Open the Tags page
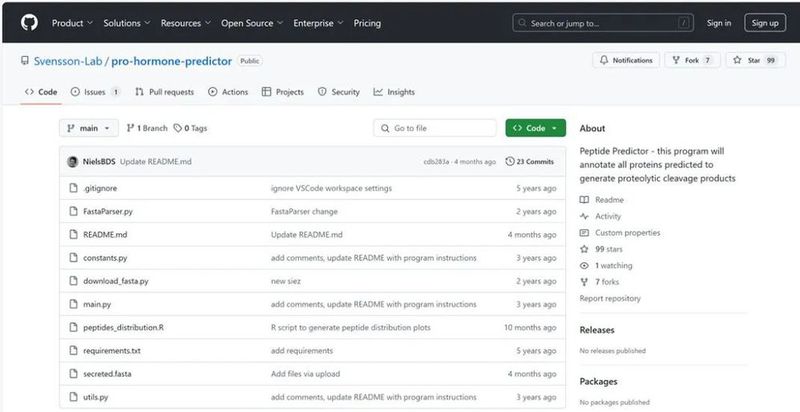Image resolution: width=800 pixels, height=412 pixels. (190, 128)
